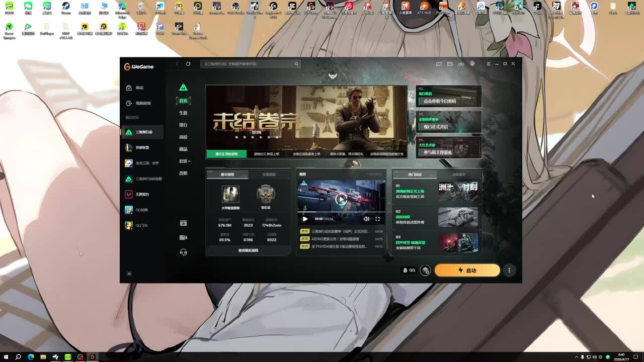Open the 商店 store icon in sidebar
This screenshot has width=644, height=362.
(129, 87)
